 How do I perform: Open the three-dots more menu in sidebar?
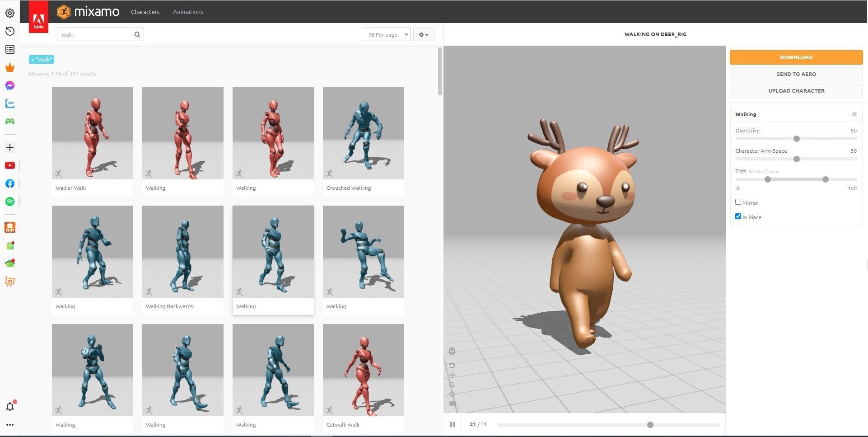[x=10, y=425]
